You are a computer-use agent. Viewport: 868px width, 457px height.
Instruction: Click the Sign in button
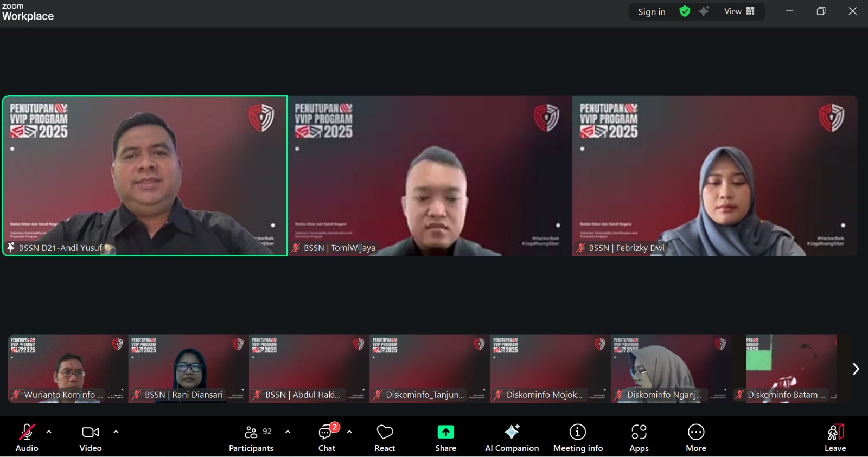[652, 12]
